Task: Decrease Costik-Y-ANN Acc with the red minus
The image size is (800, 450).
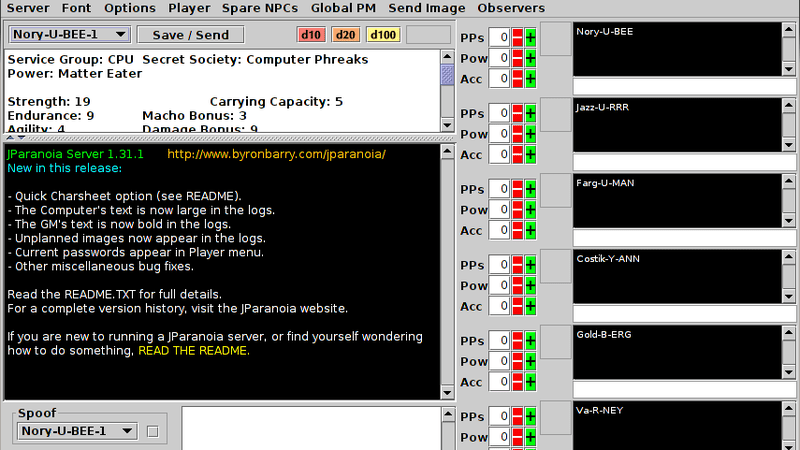Action: pos(517,306)
